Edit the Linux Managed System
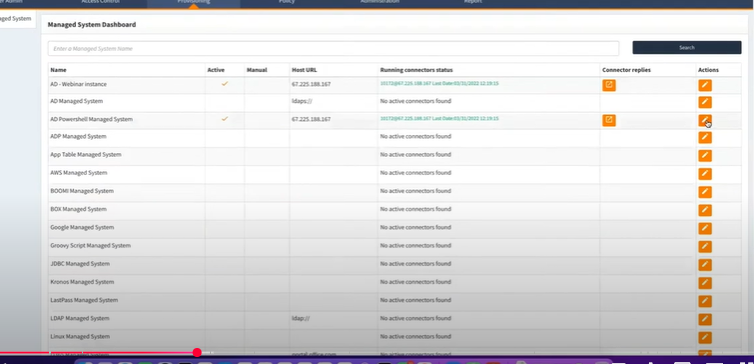The width and height of the screenshot is (754, 364). point(705,338)
